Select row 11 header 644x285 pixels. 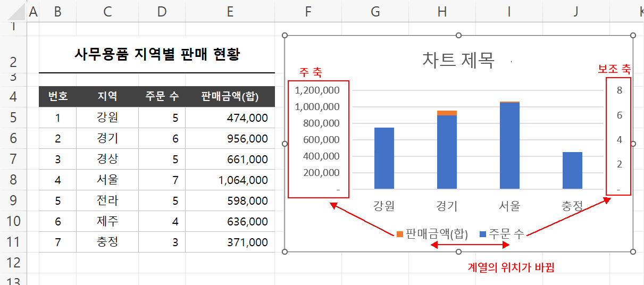(13, 242)
